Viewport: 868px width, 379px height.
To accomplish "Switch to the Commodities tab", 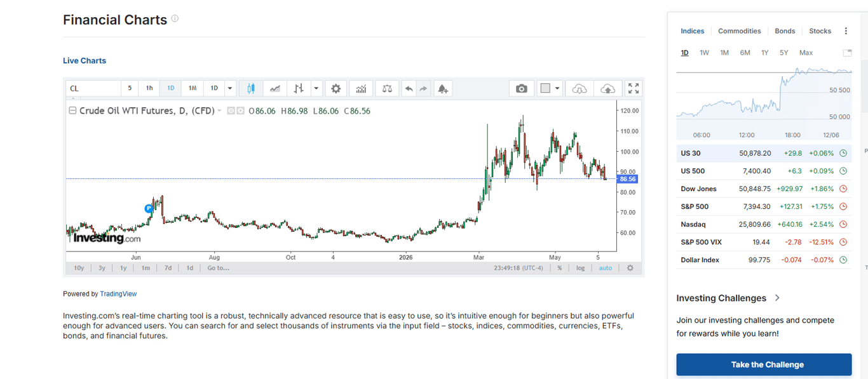I will [739, 31].
